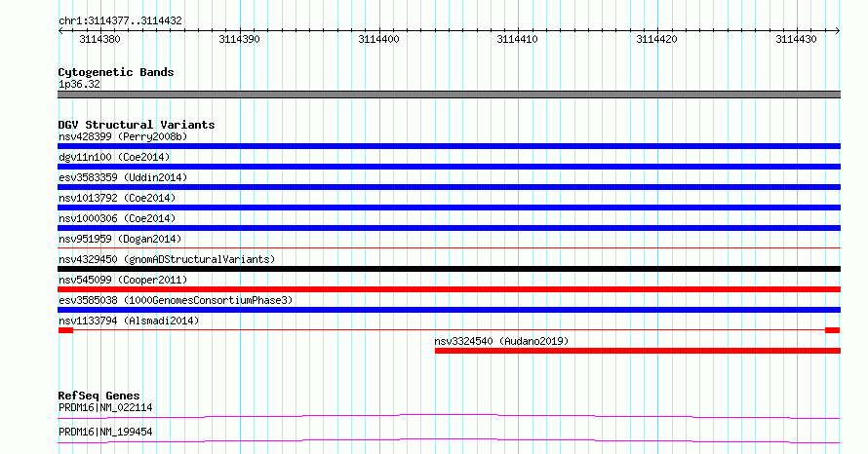Click the blue bar under nsv1013792
The image size is (868, 454).
(x=449, y=208)
